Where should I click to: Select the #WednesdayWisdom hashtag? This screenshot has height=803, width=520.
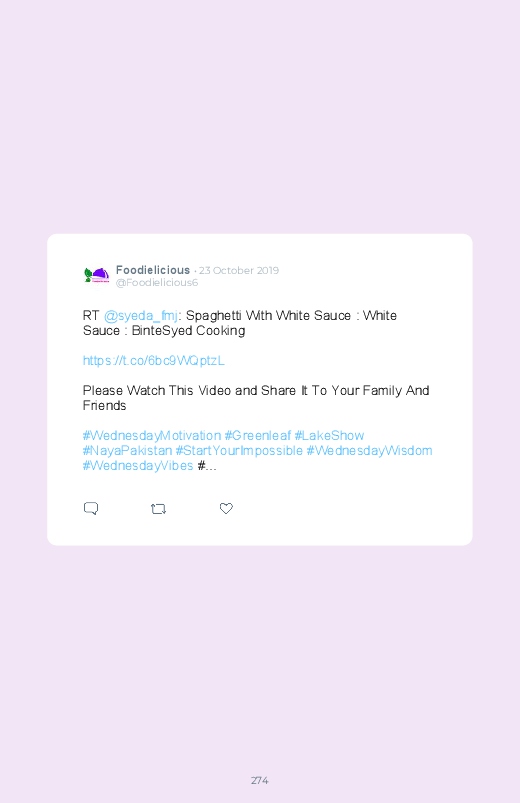(x=369, y=451)
